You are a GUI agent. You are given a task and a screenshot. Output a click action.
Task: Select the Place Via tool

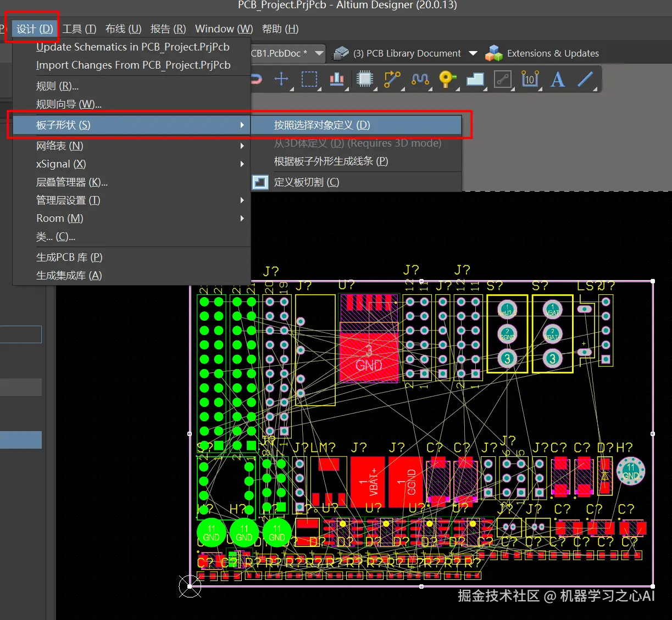pos(448,79)
